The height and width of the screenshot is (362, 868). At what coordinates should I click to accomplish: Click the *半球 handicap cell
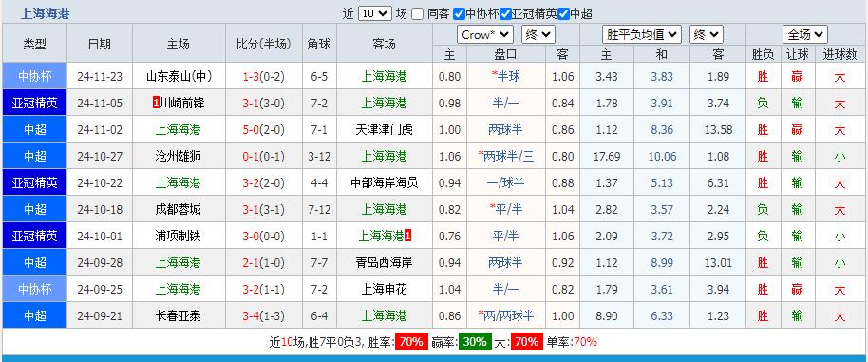point(506,76)
